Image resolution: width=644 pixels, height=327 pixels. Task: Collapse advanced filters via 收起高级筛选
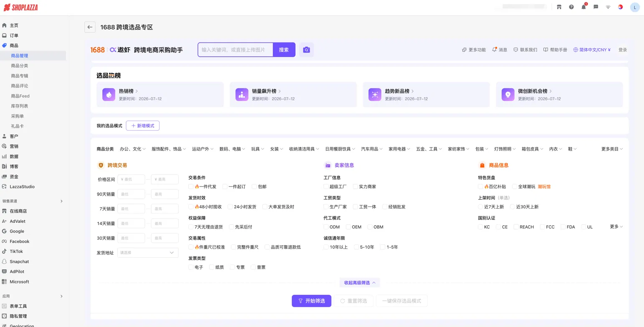[x=360, y=282]
